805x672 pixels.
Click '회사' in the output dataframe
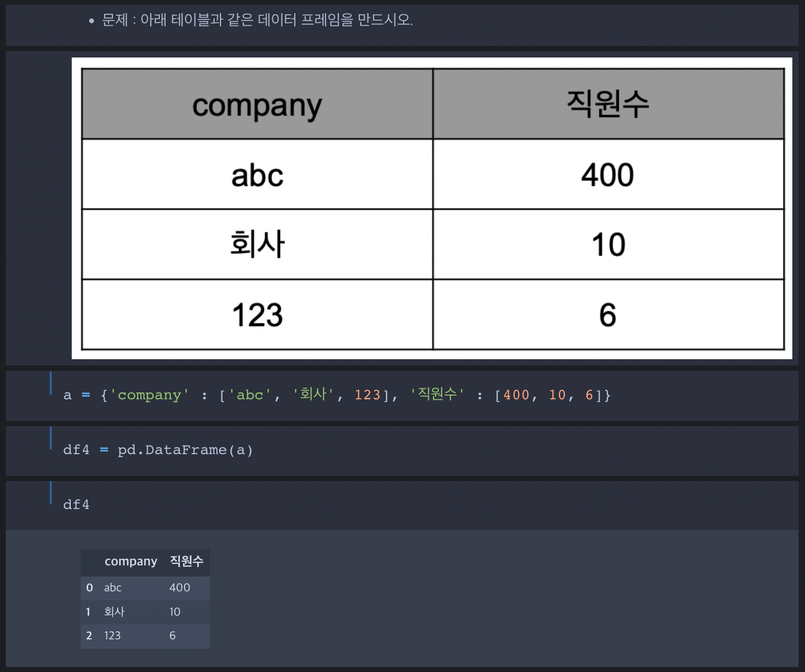pyautogui.click(x=114, y=612)
